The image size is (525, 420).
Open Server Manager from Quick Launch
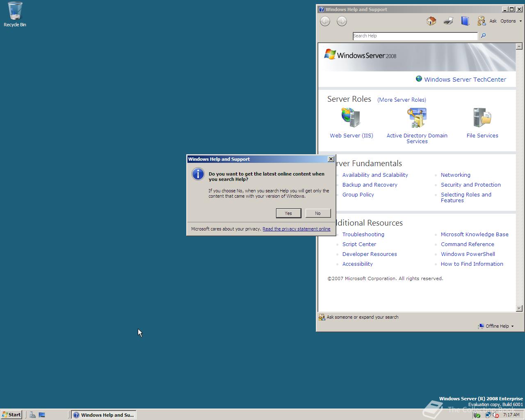pos(32,415)
